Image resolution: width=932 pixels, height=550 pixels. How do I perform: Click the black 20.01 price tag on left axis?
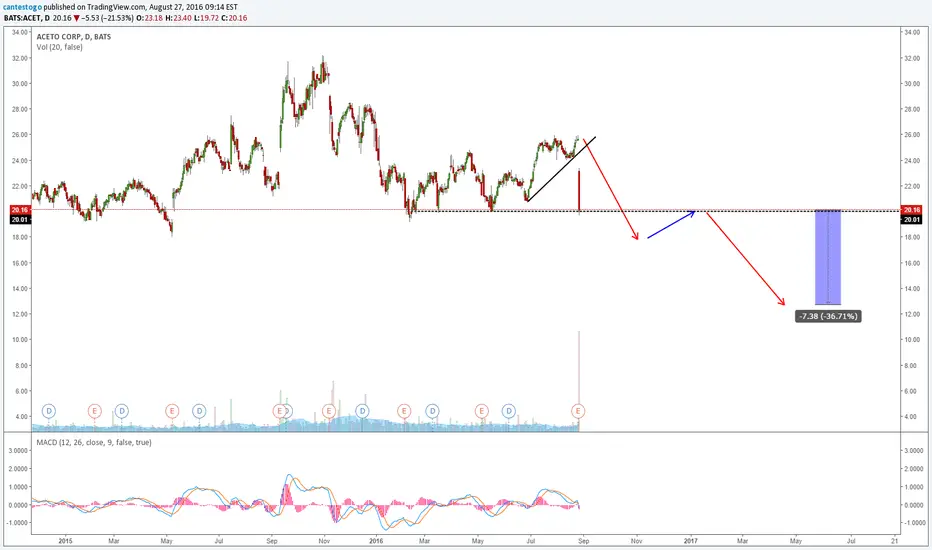pyautogui.click(x=20, y=219)
